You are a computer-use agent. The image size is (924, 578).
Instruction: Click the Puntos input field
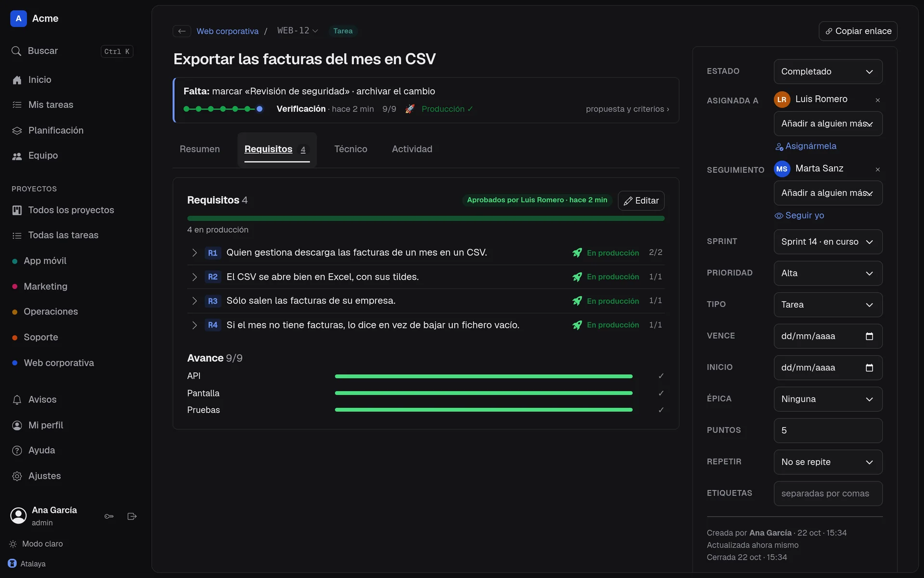pyautogui.click(x=828, y=431)
